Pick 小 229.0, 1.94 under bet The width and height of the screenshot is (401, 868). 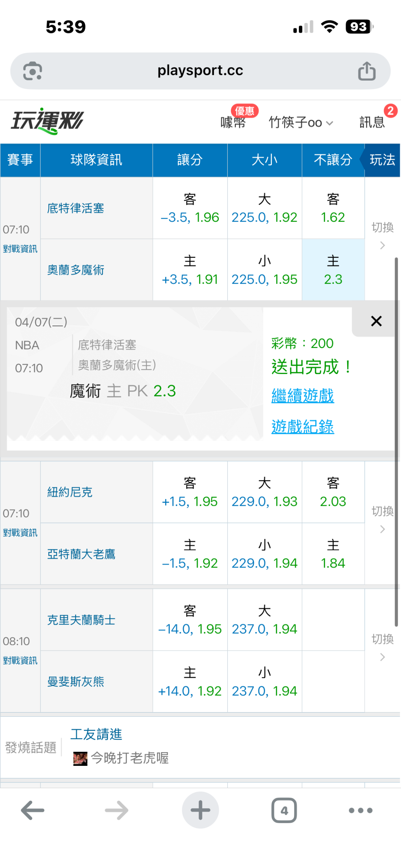click(265, 554)
